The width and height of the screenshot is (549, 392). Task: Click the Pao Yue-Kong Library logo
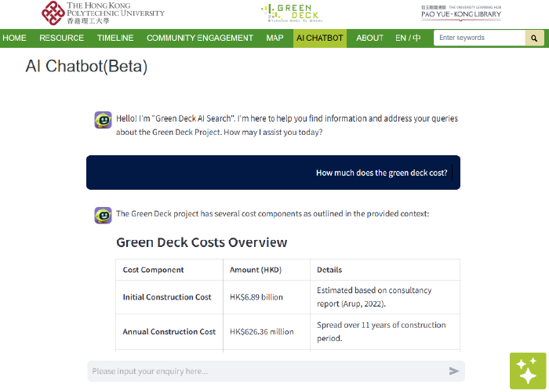tap(461, 13)
